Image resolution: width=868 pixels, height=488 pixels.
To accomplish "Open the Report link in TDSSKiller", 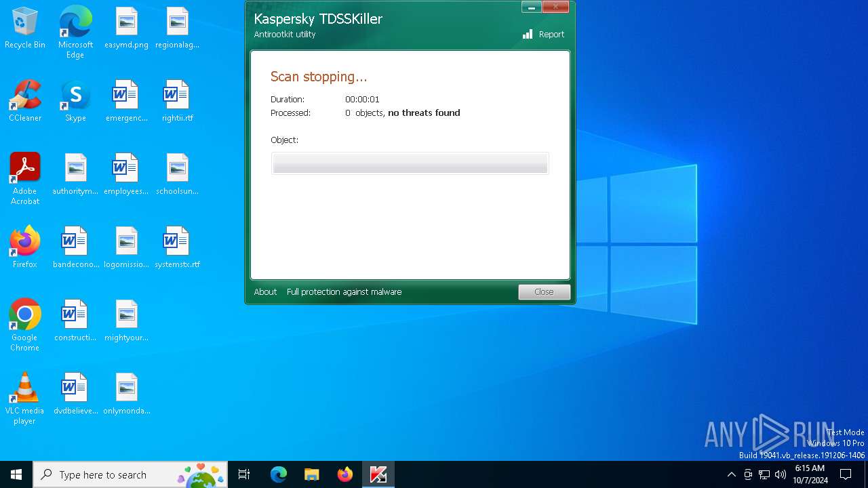I will pyautogui.click(x=551, y=35).
